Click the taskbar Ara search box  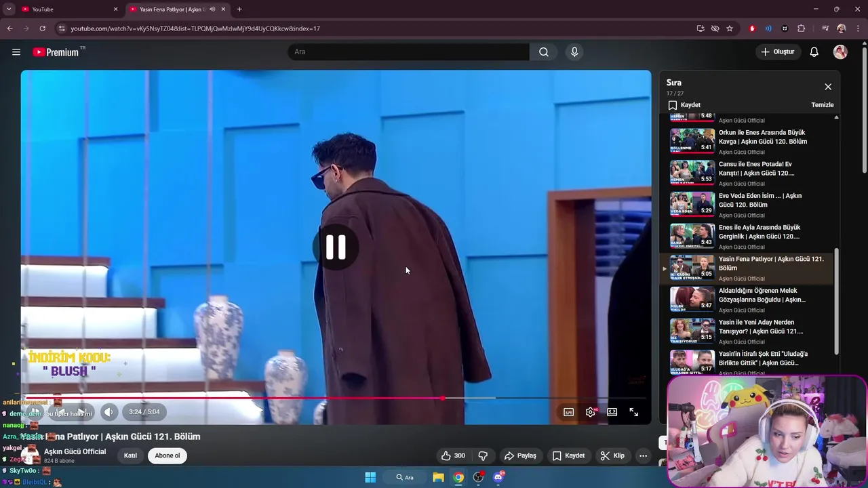406,477
